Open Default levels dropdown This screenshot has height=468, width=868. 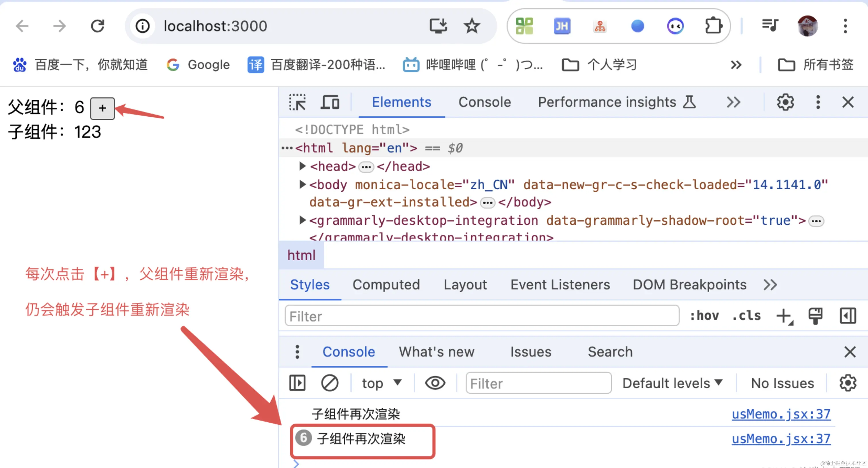pyautogui.click(x=672, y=383)
